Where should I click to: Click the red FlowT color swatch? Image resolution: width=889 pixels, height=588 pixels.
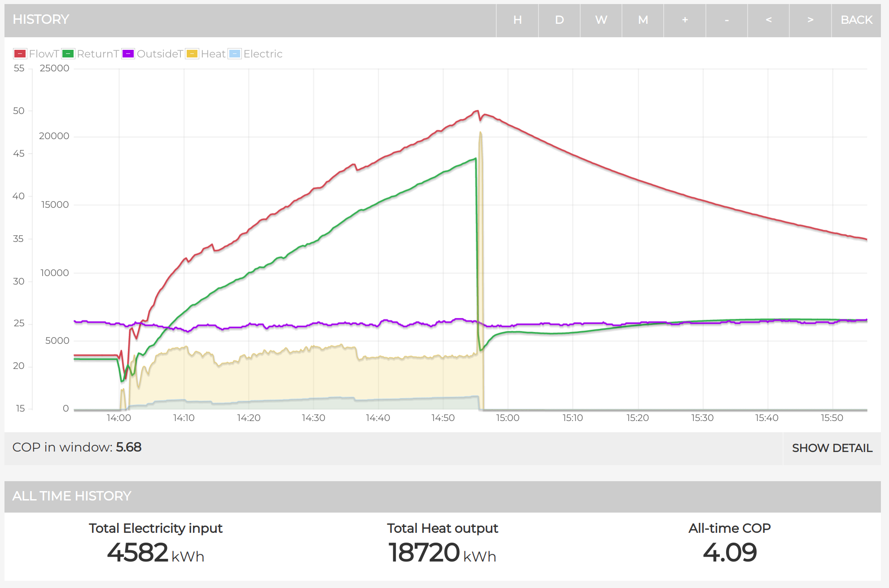point(20,54)
